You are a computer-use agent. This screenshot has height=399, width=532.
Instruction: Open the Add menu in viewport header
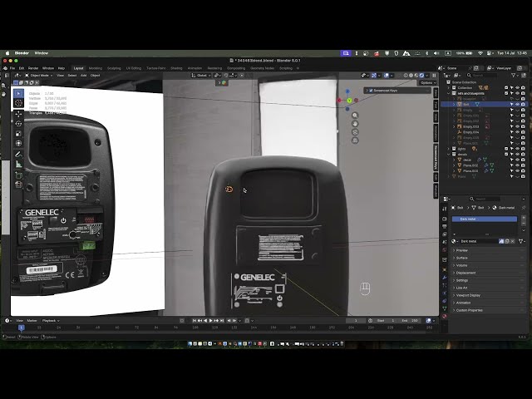pyautogui.click(x=83, y=76)
